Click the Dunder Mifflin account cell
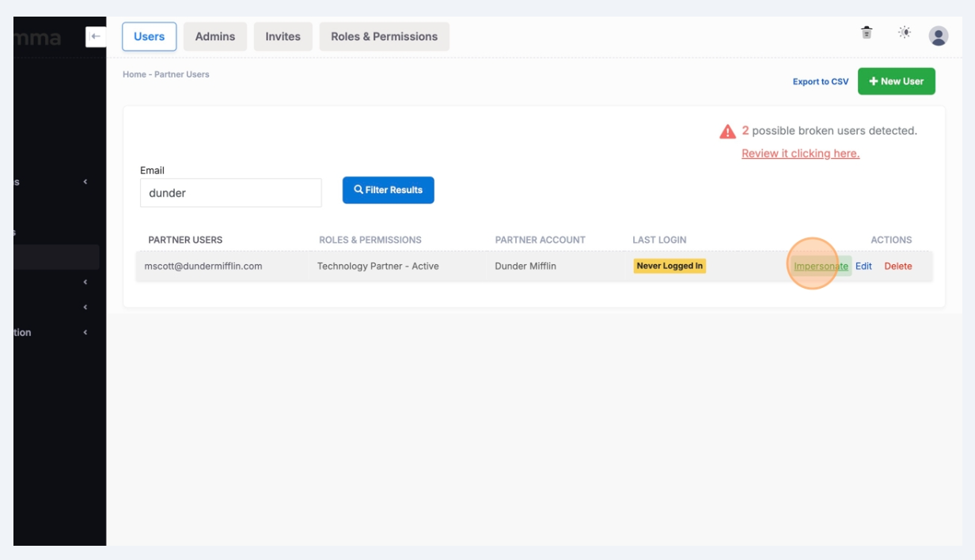 point(525,266)
